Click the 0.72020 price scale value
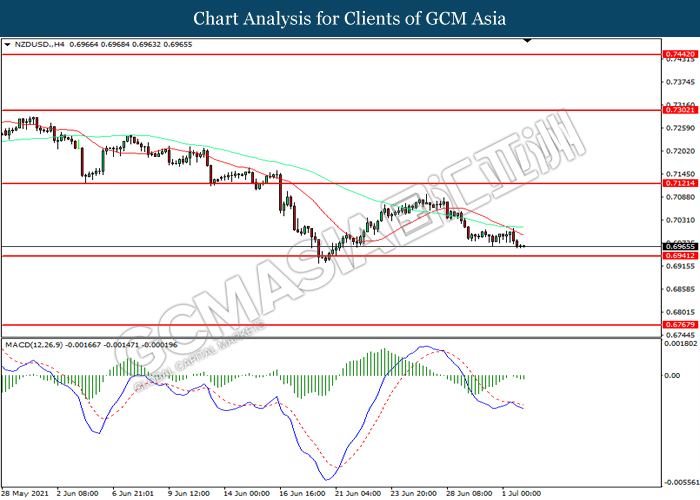Image resolution: width=700 pixels, height=500 pixels. [680, 151]
